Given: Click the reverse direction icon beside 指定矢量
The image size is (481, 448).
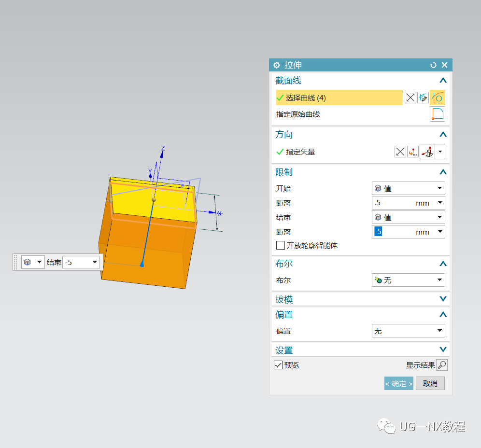Looking at the screenshot, I should [x=400, y=152].
